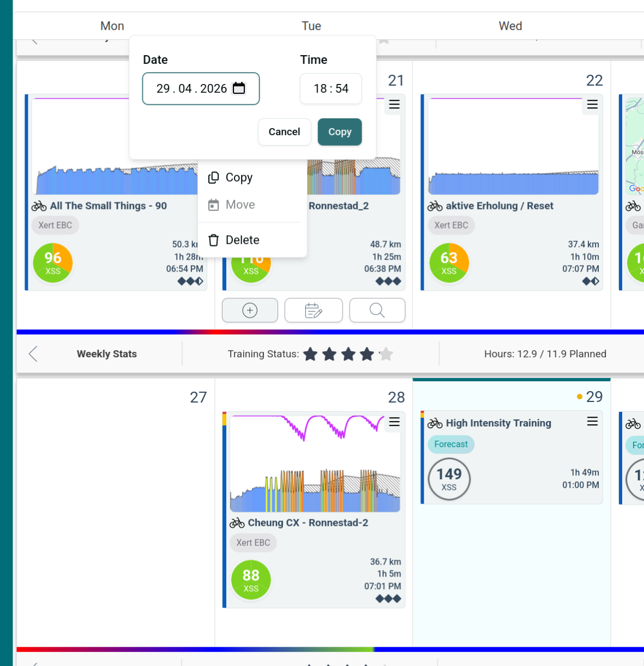Click the 149 XSS forecast circle
This screenshot has height=666, width=644.
(x=449, y=479)
